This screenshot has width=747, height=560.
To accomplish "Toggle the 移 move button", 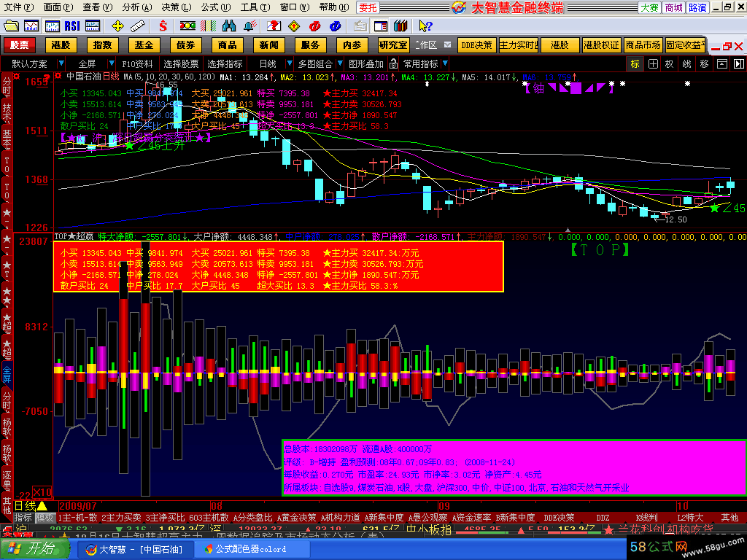I will pyautogui.click(x=704, y=64).
